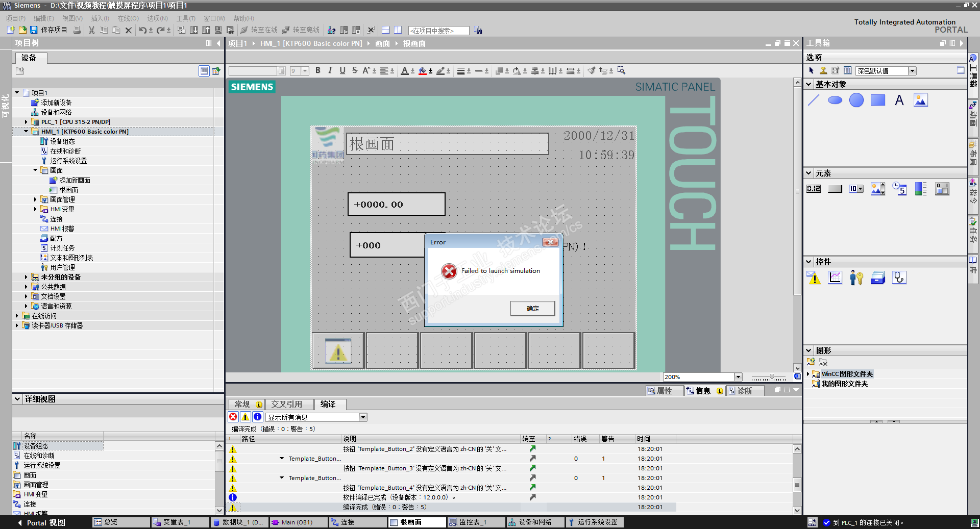
Task: Open 设备和网络 from the bottom editor bar
Action: pos(535,522)
